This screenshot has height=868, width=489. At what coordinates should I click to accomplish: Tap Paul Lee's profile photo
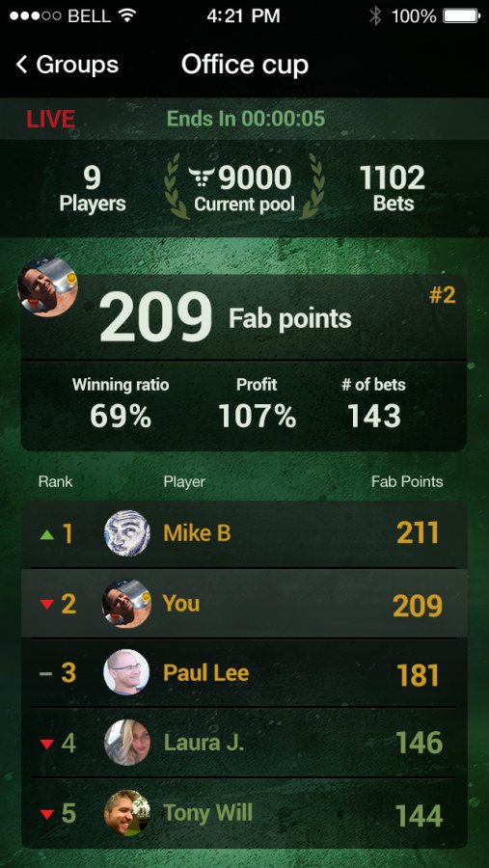(x=126, y=672)
